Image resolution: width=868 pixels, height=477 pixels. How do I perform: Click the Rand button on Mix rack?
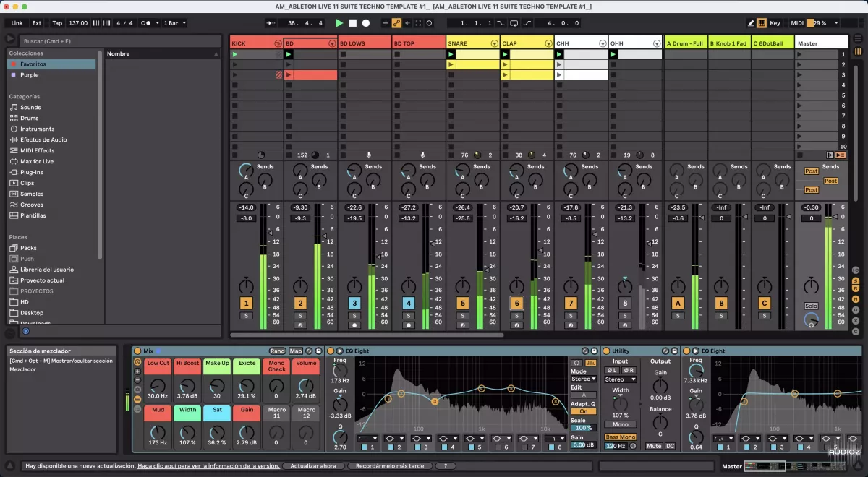point(278,351)
